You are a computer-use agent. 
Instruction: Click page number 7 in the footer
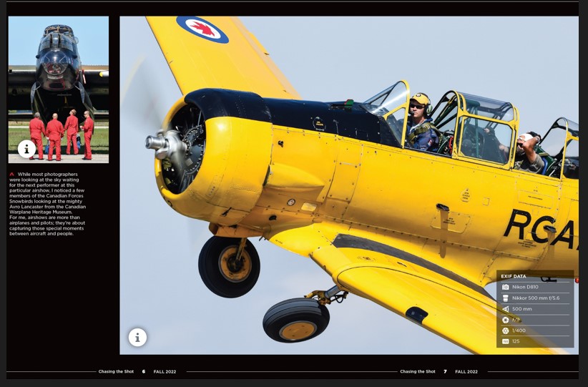(x=445, y=372)
